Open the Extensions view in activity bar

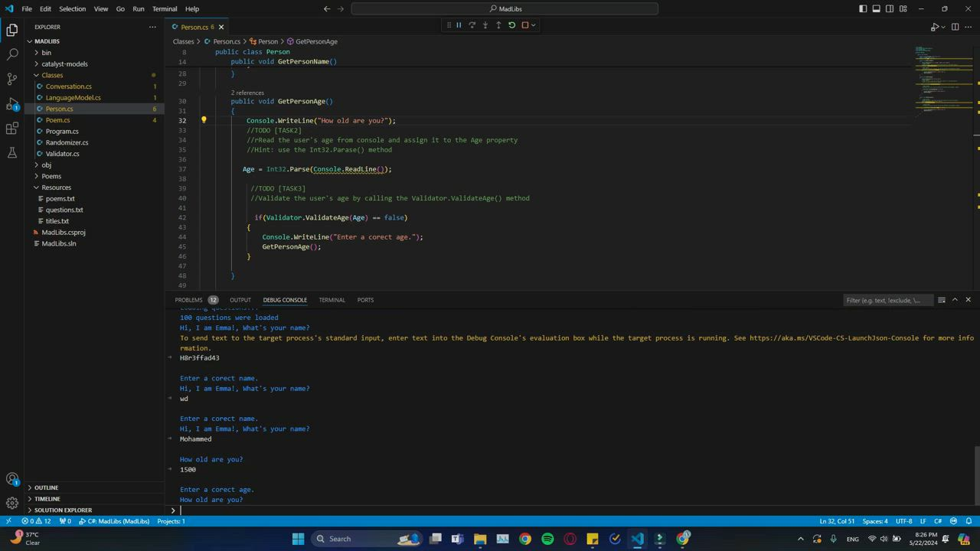point(12,129)
